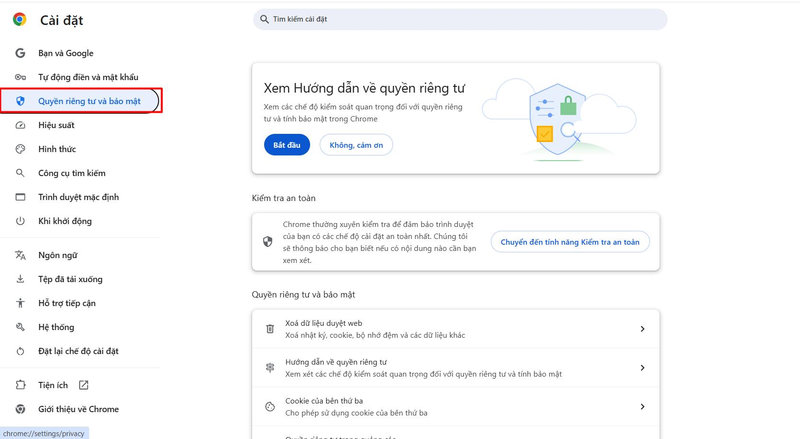
Task: Click the Hướng dẫn về quyền riêng tư row title
Action: tap(336, 362)
